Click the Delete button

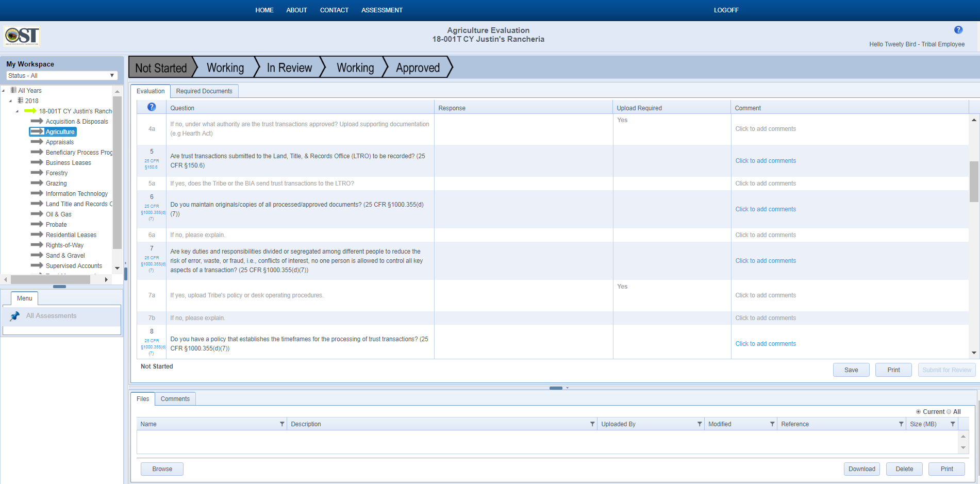pyautogui.click(x=904, y=469)
